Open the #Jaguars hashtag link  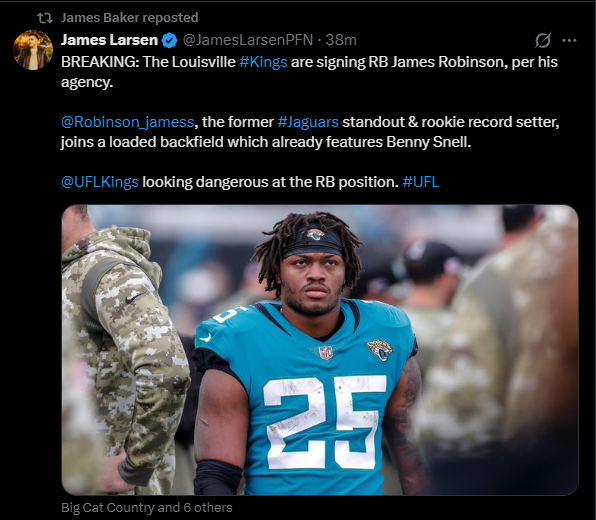click(308, 122)
